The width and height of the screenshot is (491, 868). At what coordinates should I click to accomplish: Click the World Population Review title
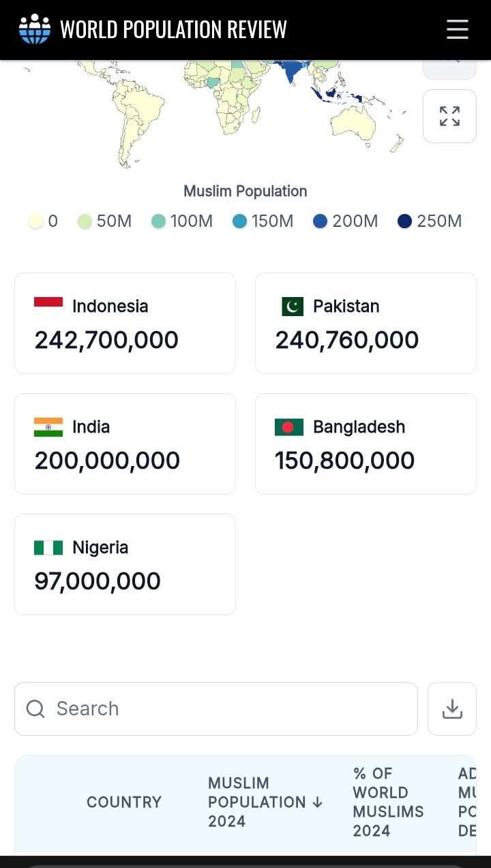pos(173,29)
